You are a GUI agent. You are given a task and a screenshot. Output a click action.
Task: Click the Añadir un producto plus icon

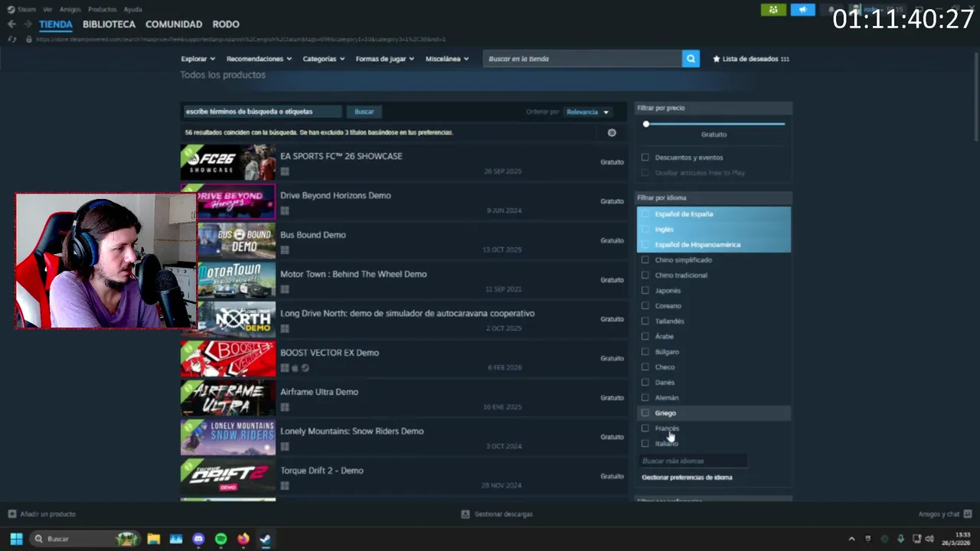point(11,514)
